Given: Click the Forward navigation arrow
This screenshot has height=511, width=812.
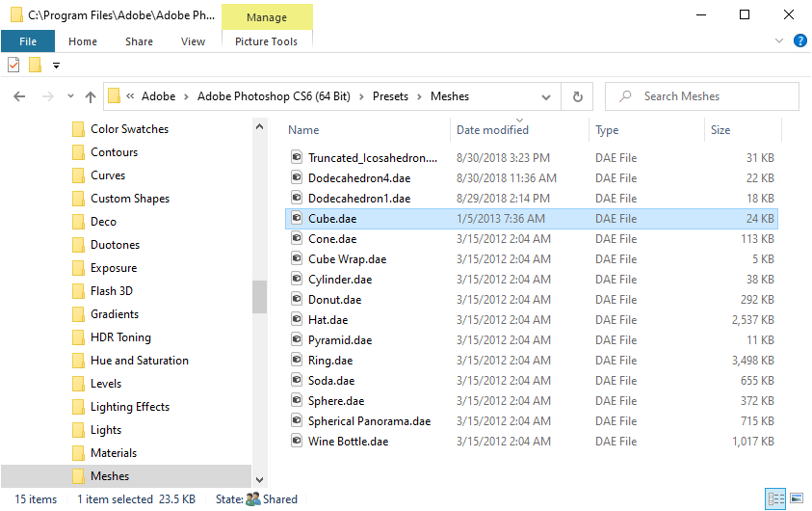Looking at the screenshot, I should pos(47,96).
